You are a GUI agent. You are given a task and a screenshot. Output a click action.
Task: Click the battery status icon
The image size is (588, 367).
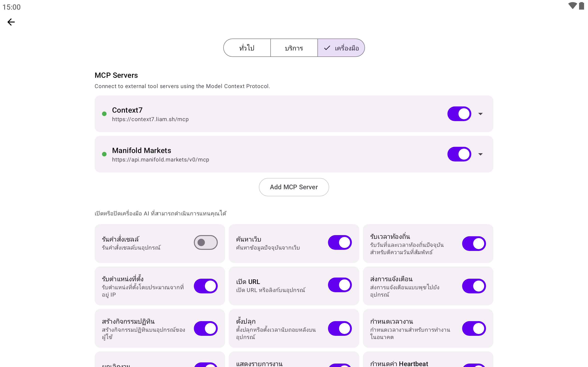click(x=581, y=6)
